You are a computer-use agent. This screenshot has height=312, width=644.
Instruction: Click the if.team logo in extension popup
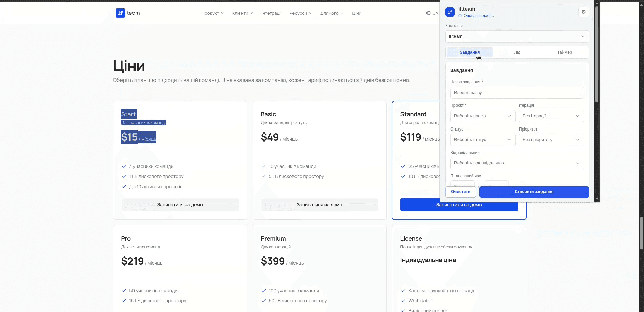click(450, 12)
